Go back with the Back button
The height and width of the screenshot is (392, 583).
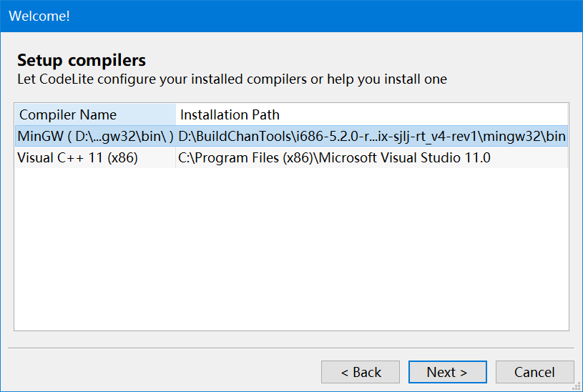pos(360,372)
